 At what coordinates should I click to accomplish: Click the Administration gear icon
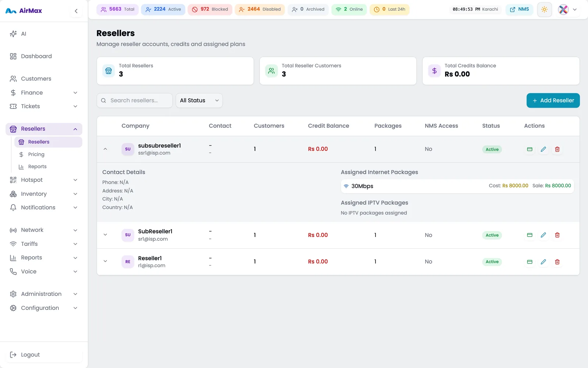[13, 294]
